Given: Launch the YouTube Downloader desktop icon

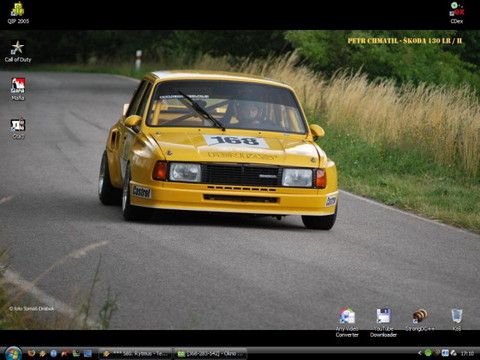Looking at the screenshot, I should tap(383, 323).
